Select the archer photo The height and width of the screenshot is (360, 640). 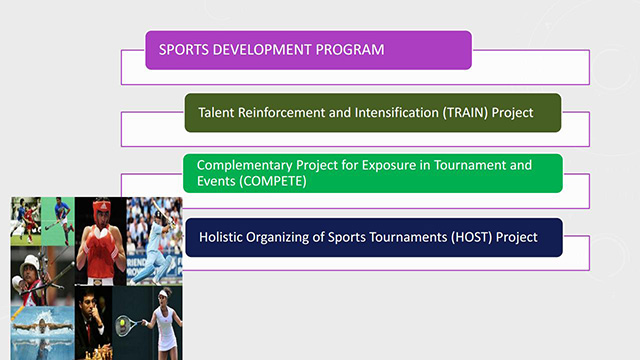click(x=42, y=276)
